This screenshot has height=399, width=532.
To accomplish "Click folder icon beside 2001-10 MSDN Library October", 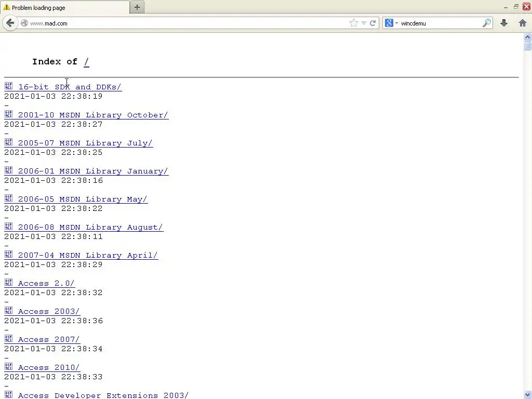I will [8, 114].
